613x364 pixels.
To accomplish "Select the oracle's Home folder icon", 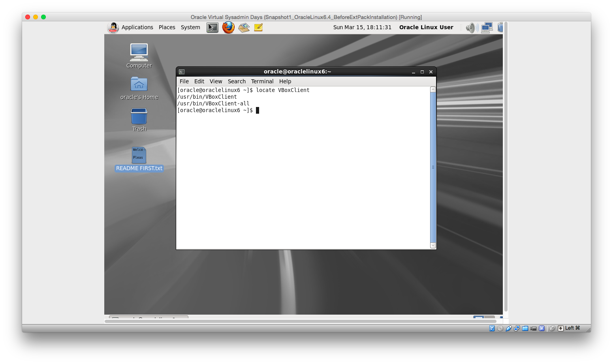I will pyautogui.click(x=139, y=84).
